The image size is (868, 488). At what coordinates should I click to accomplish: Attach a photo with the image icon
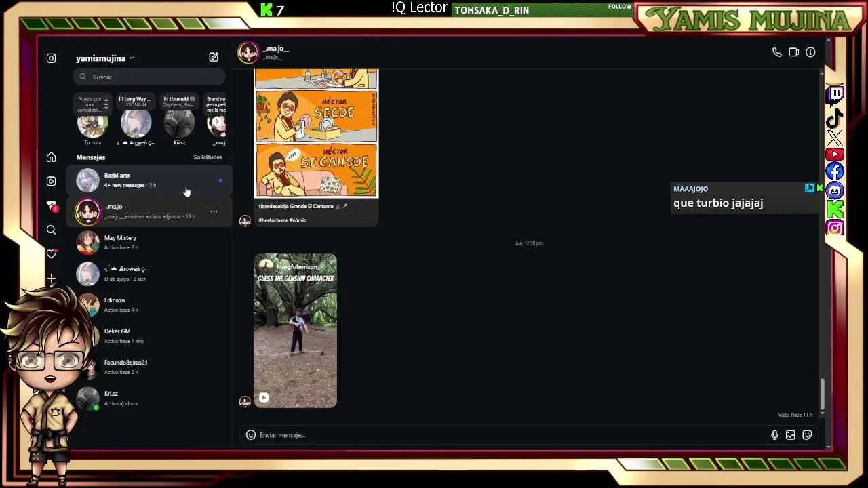791,435
